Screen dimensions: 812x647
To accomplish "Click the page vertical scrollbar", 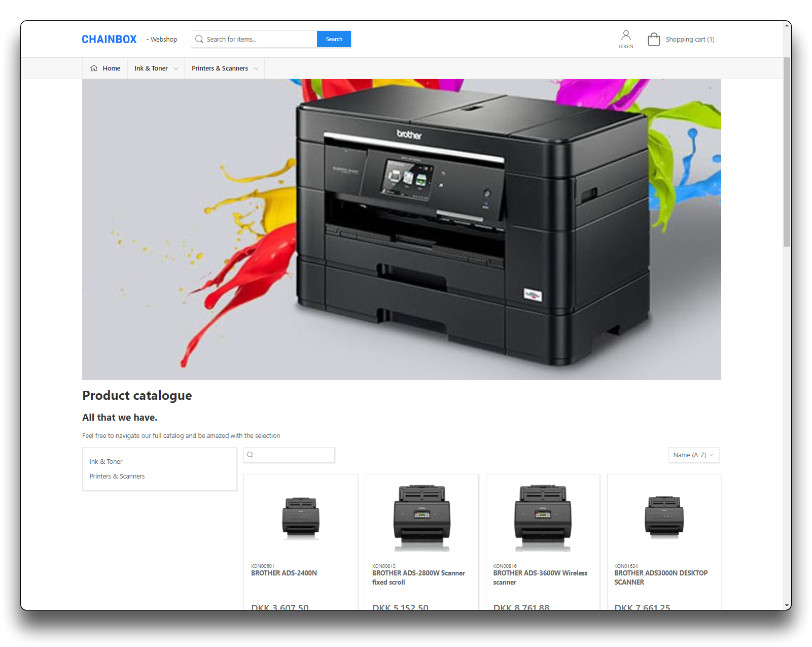I will (787, 152).
